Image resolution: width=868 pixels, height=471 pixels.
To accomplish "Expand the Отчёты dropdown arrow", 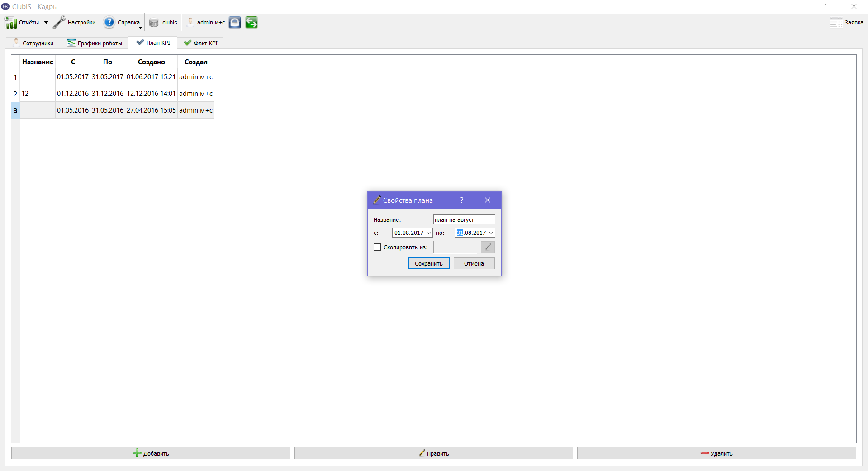I will click(x=46, y=22).
